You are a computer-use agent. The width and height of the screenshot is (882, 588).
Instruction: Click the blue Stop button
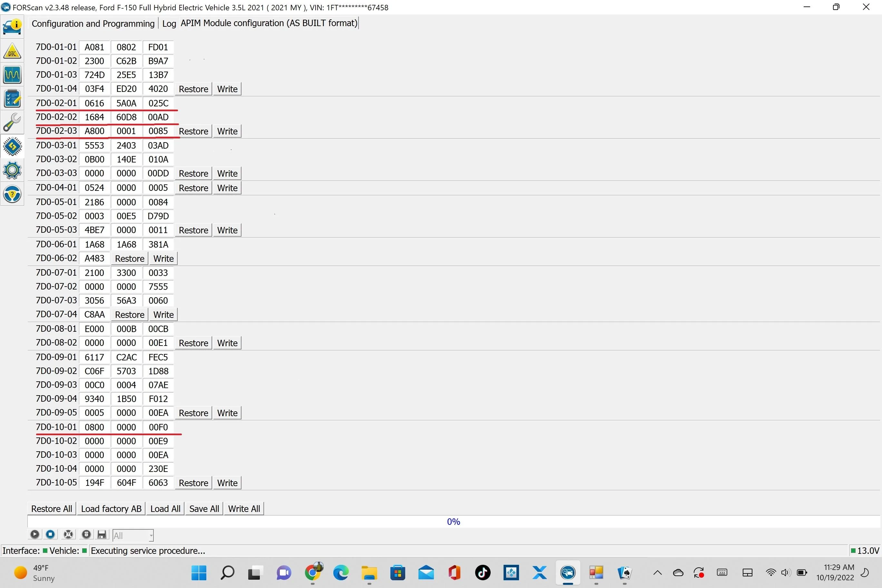50,534
